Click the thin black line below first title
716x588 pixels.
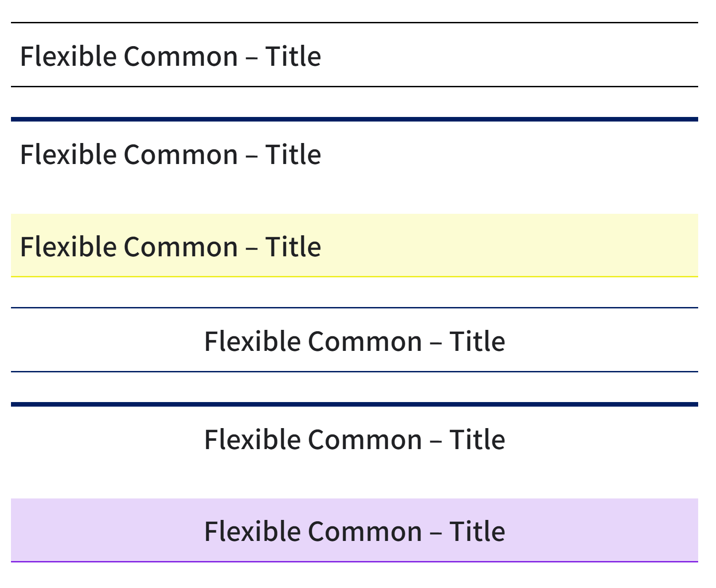click(x=354, y=86)
